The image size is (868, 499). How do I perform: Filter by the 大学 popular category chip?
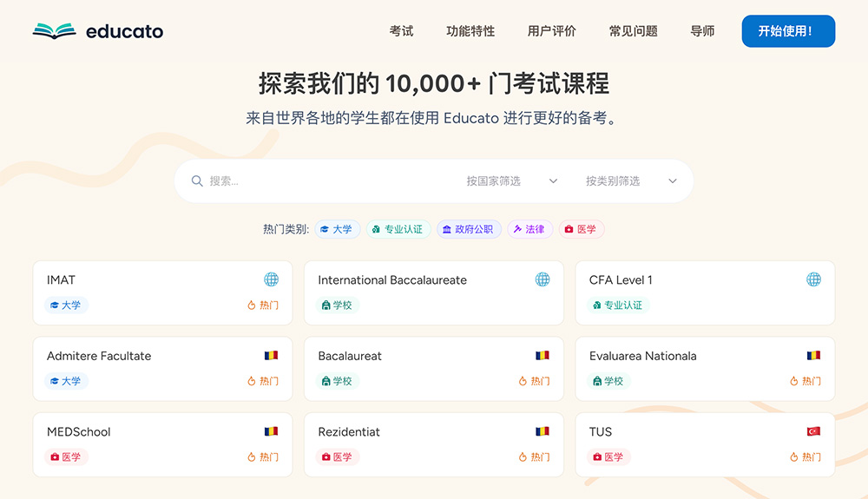[337, 229]
